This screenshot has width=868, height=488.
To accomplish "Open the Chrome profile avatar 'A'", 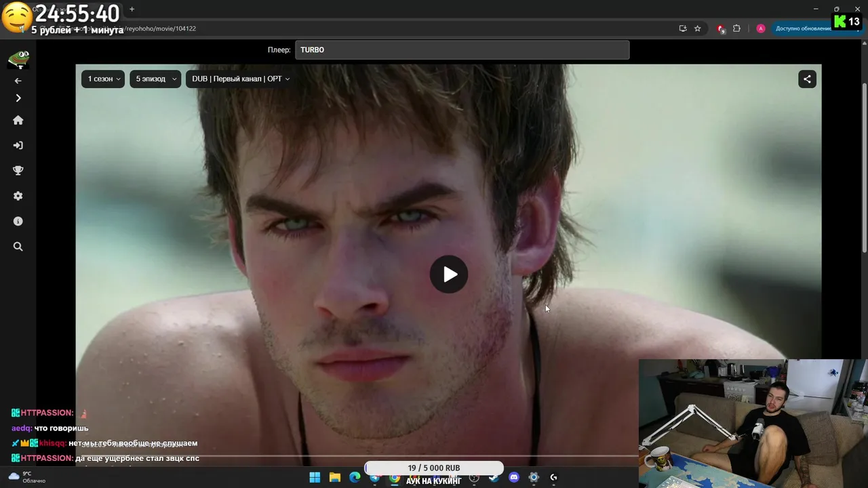I will [x=761, y=28].
